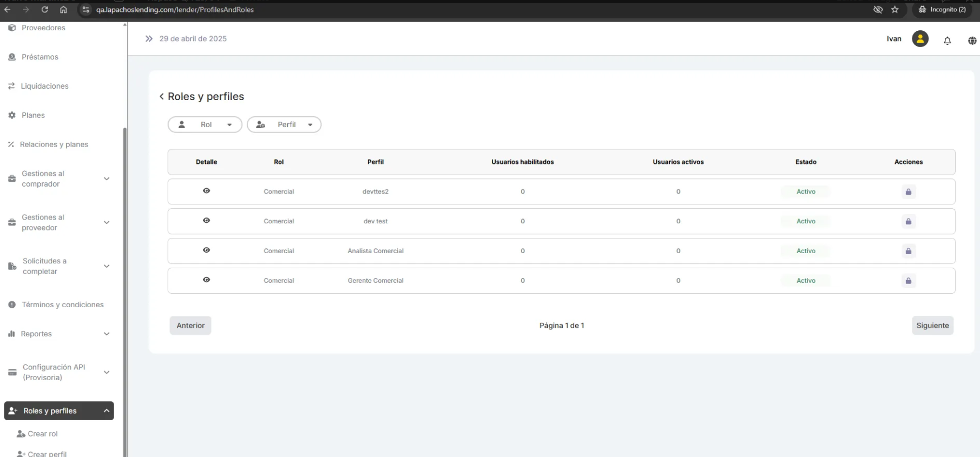Click the lock icon for devttes2 profile
Viewport: 980px width, 457px height.
tap(908, 192)
